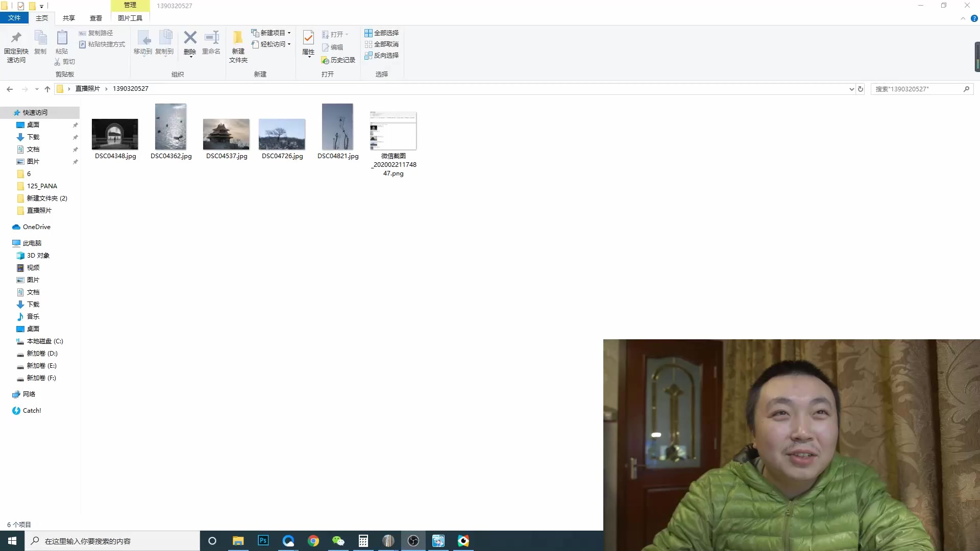Click breadcrumb chevron after 直播照片
This screenshot has width=980, height=551.
106,89
